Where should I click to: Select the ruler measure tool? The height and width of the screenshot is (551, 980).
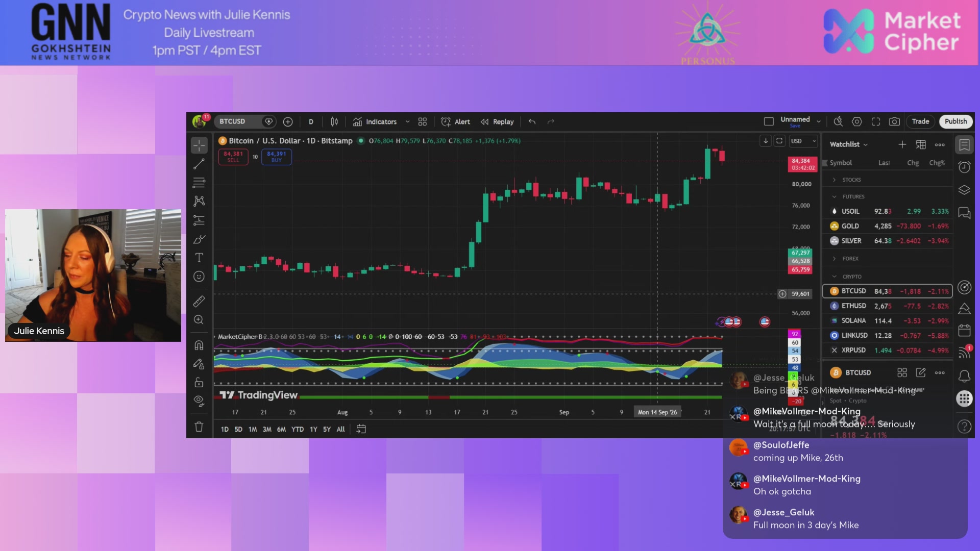(x=199, y=301)
